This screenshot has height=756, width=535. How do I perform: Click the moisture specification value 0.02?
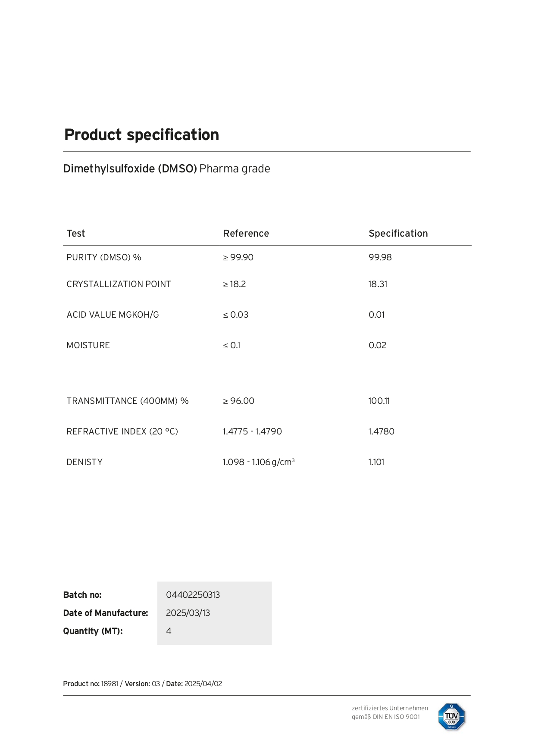(377, 345)
